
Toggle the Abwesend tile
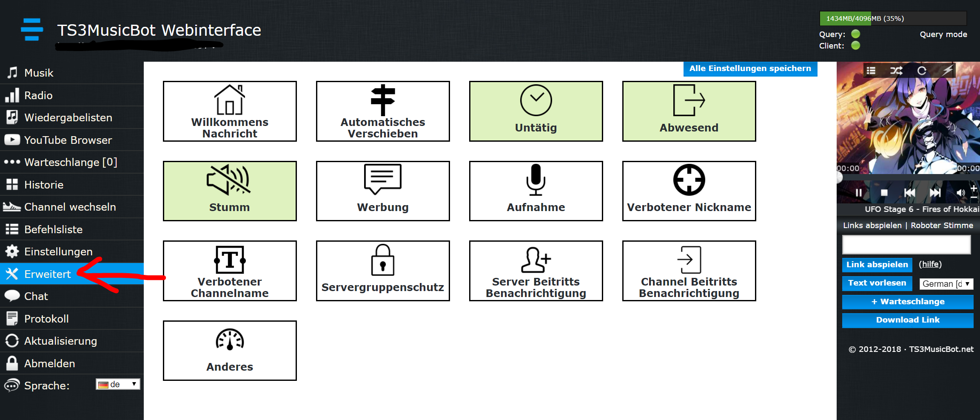689,111
